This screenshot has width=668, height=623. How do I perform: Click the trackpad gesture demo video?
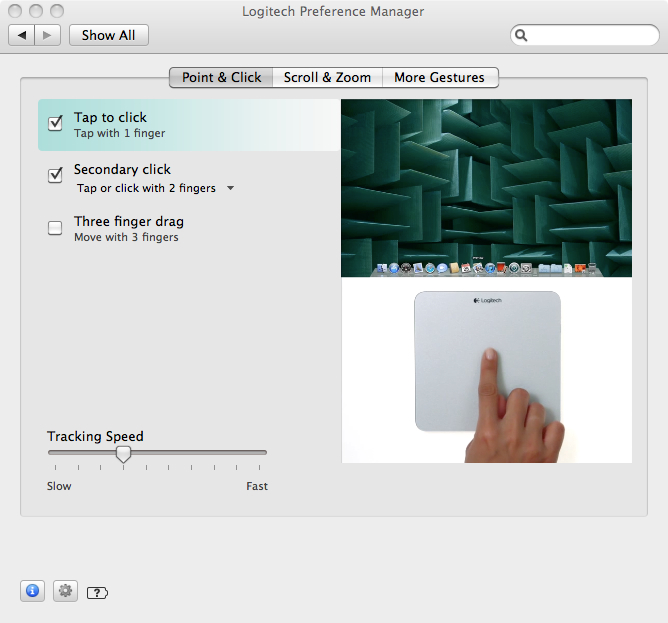pyautogui.click(x=487, y=370)
